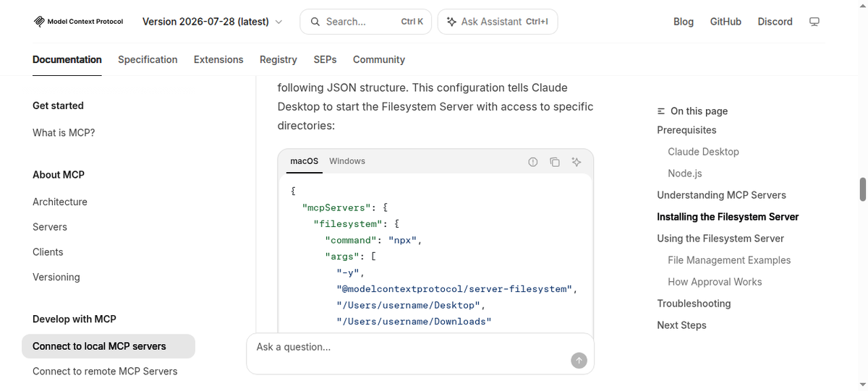
Task: Jump to Claude Desktop section
Action: (x=703, y=152)
